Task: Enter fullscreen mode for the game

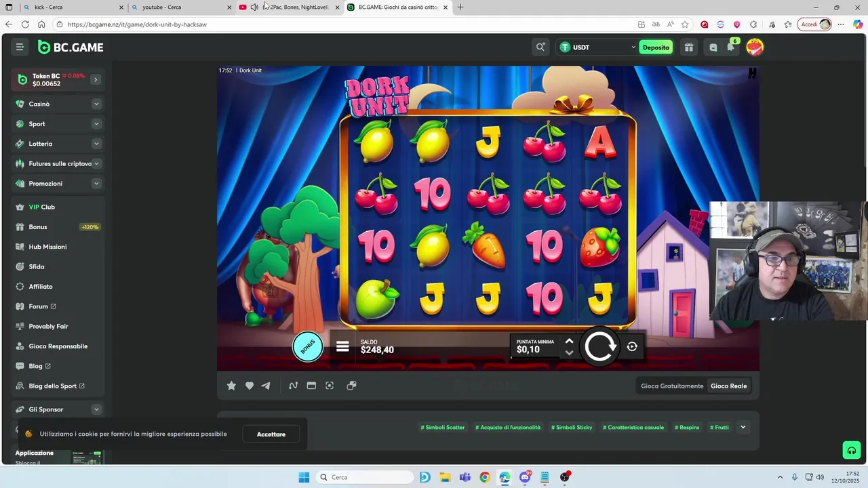Action: 330,386
